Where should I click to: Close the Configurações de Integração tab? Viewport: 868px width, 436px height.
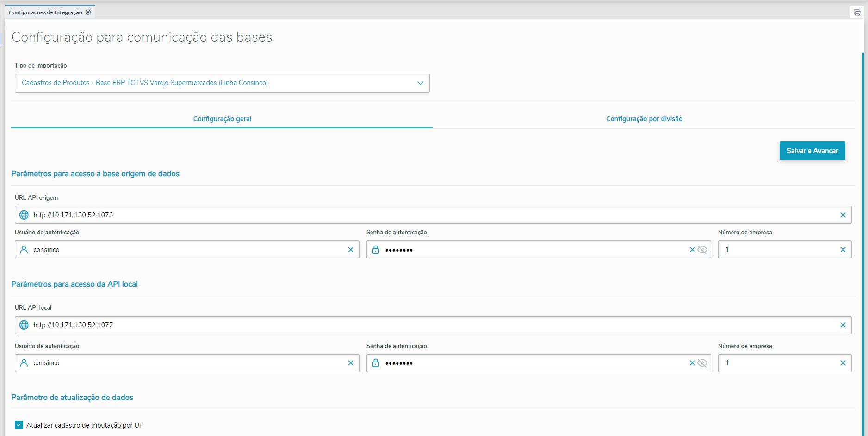88,12
